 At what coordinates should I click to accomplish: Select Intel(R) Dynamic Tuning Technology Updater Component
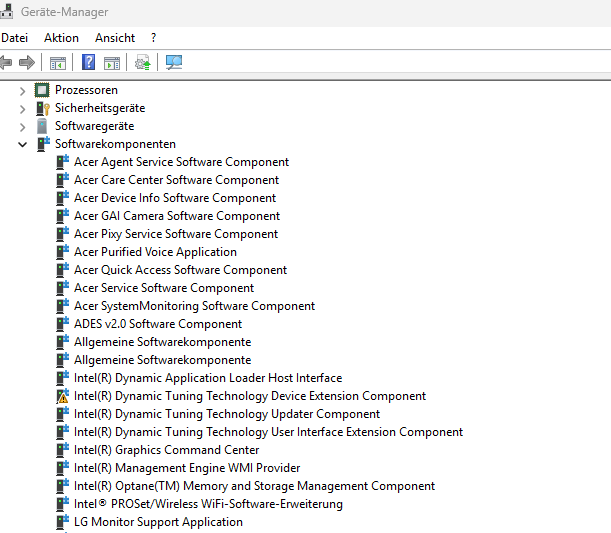(x=227, y=414)
